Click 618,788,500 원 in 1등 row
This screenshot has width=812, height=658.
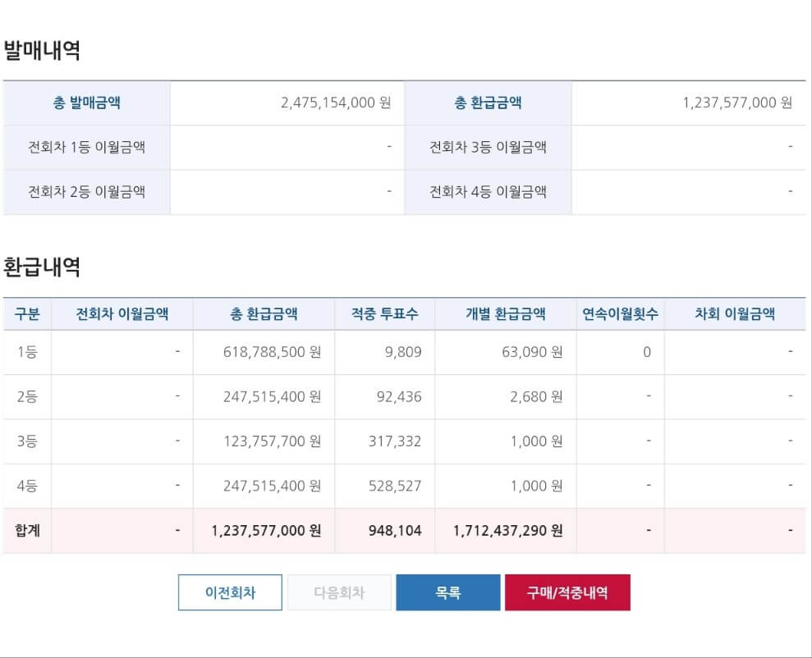272,352
